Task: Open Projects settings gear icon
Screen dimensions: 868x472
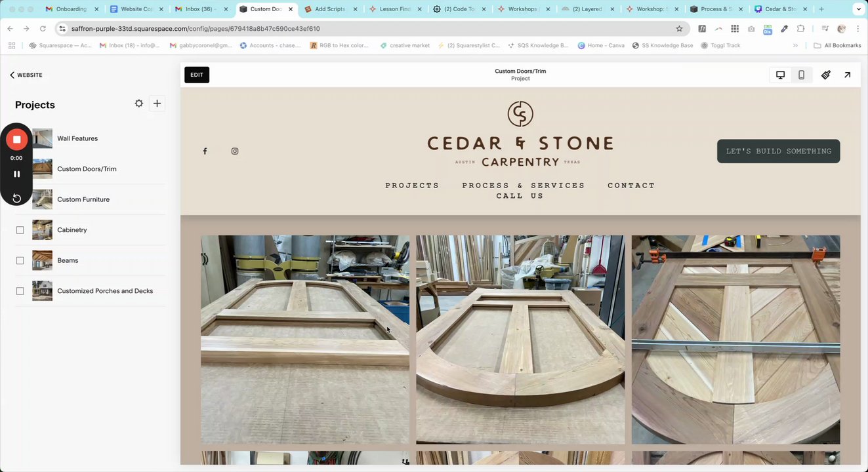Action: click(138, 104)
